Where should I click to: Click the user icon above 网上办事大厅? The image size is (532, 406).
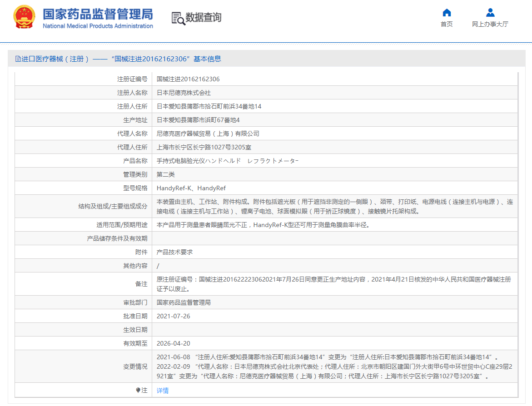(490, 13)
